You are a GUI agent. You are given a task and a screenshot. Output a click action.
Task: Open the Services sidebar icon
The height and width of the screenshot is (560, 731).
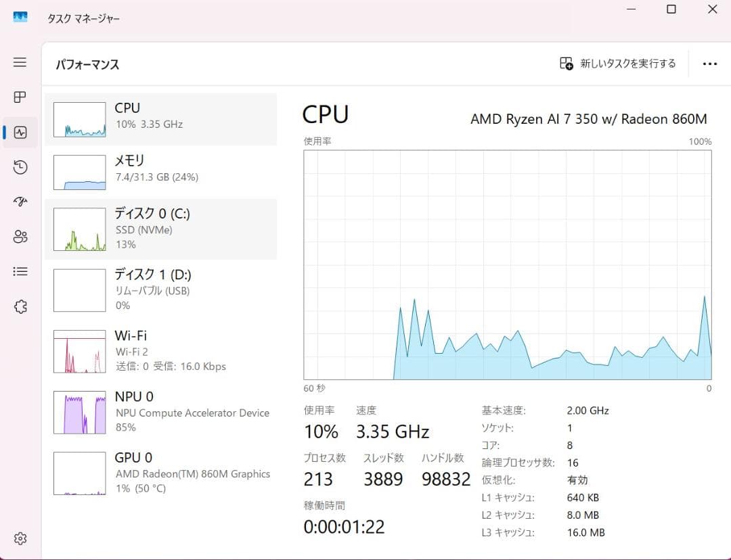20,306
